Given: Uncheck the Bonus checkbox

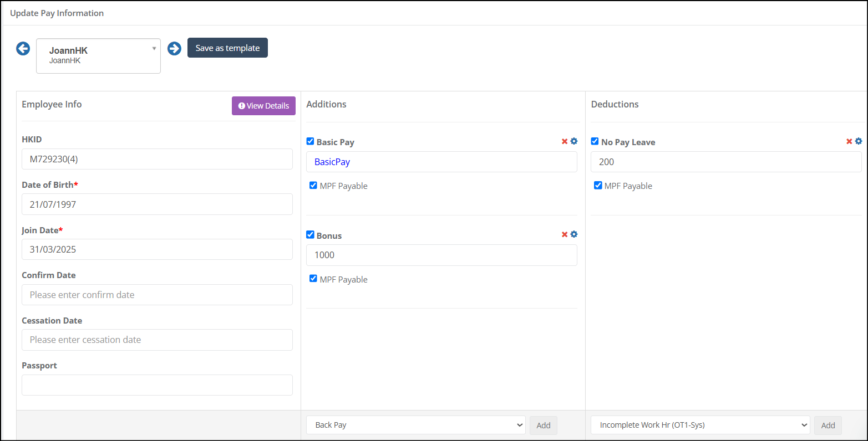Looking at the screenshot, I should (310, 234).
